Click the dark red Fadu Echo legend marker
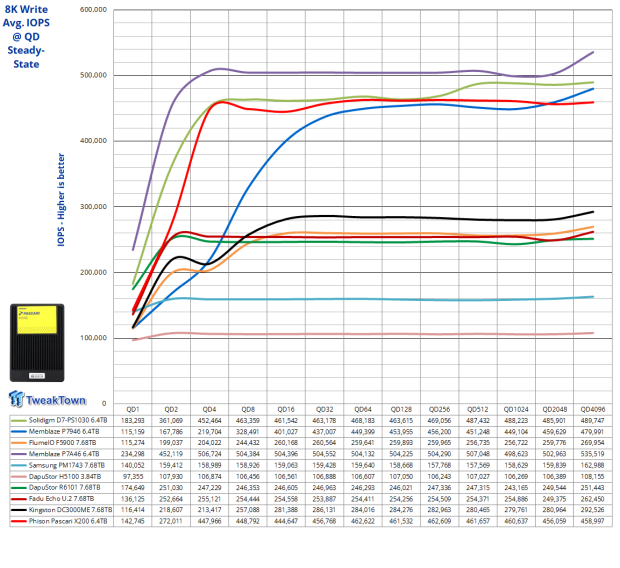 (x=19, y=499)
